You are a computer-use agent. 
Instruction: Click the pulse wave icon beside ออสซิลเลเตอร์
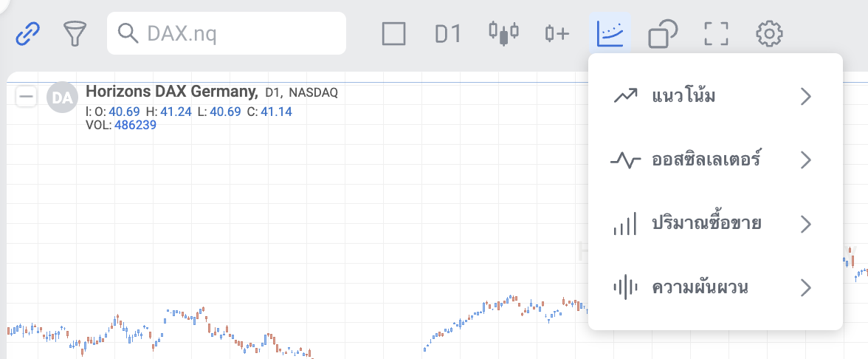pos(626,160)
